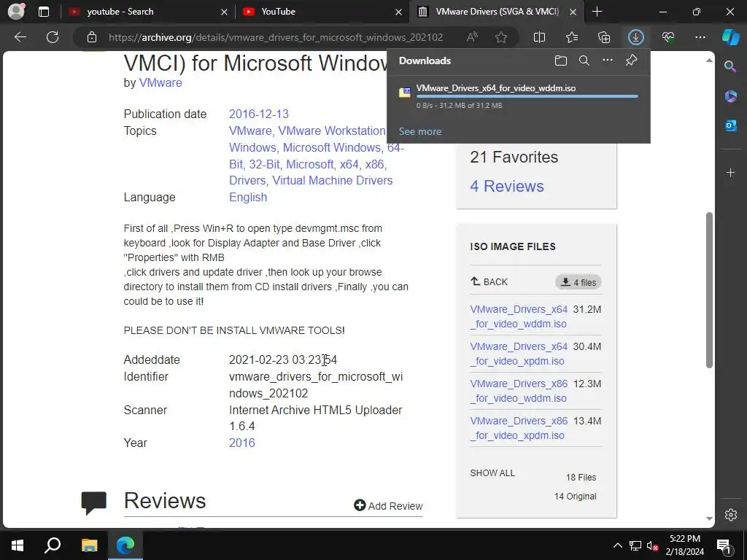Click the scrollbar down arrow
This screenshot has width=747, height=560.
click(709, 518)
